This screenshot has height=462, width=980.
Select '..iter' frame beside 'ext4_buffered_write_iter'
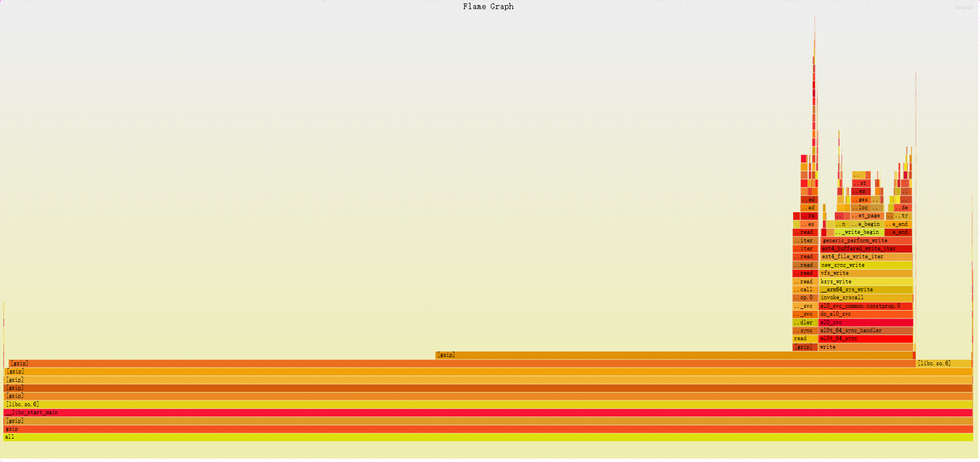click(805, 249)
